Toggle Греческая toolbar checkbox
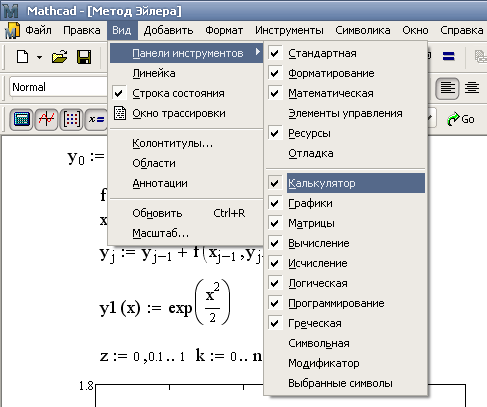The height and width of the screenshot is (407, 487). (346, 323)
